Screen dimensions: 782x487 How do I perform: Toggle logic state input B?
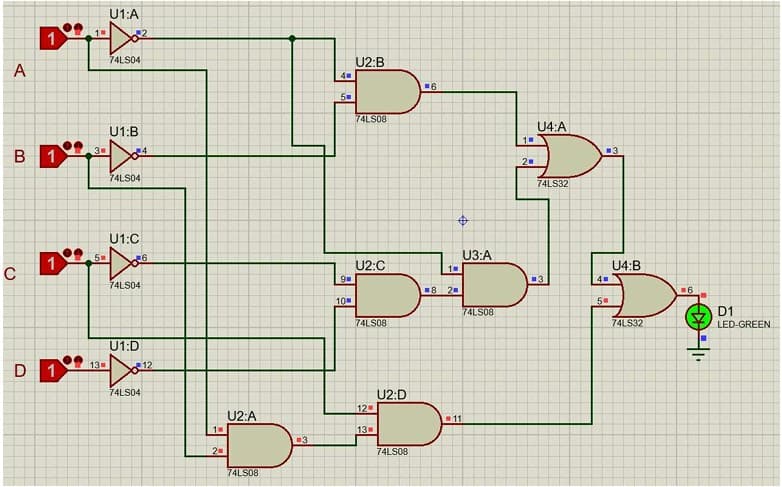(53, 157)
